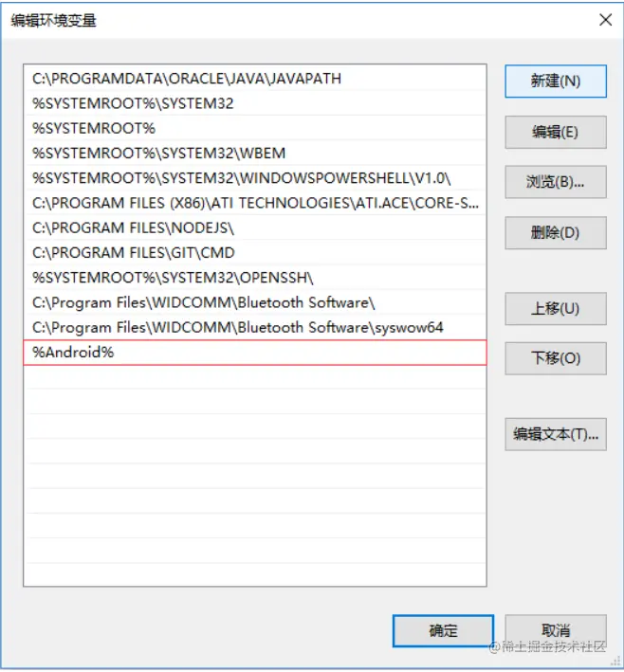Cancel with the 取消 button
Viewport: 624px width, 672px height.
click(556, 631)
